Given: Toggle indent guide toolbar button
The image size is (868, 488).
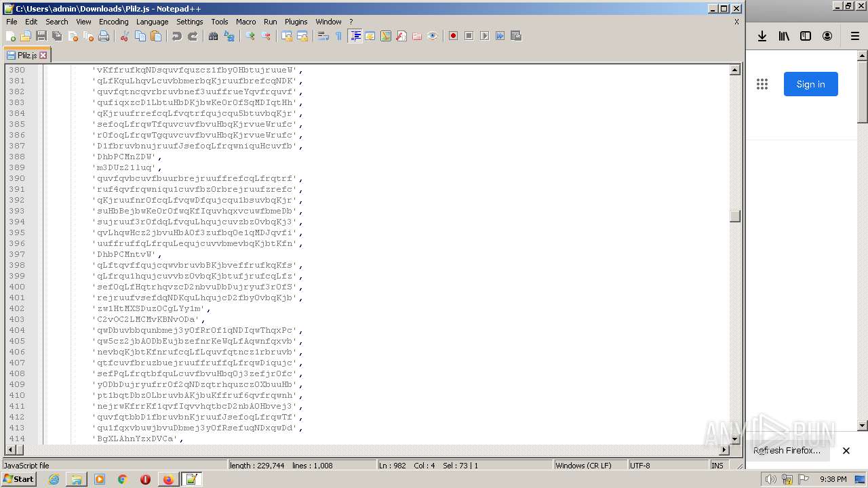Looking at the screenshot, I should tap(355, 36).
